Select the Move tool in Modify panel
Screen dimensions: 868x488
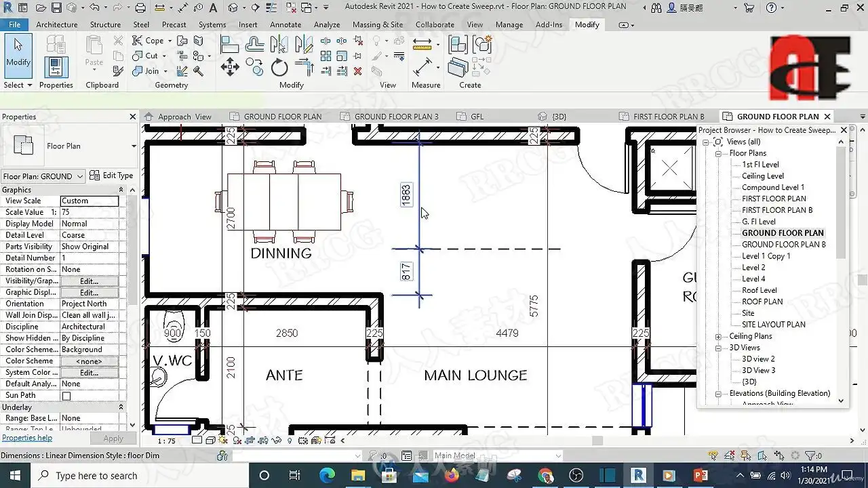[230, 67]
